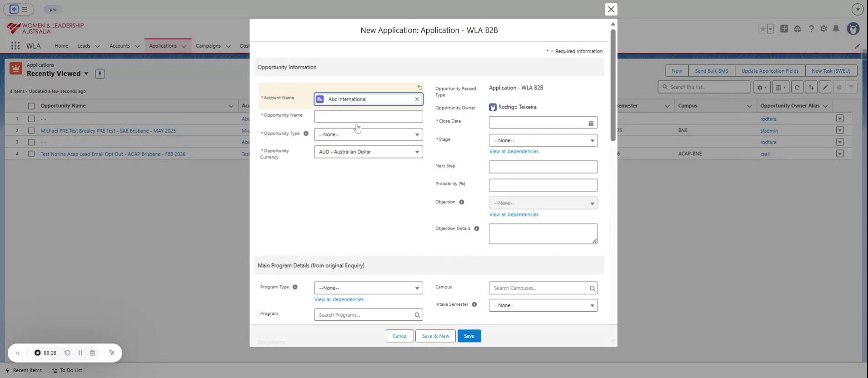Pause the screen recording
868x378 pixels.
[80, 353]
